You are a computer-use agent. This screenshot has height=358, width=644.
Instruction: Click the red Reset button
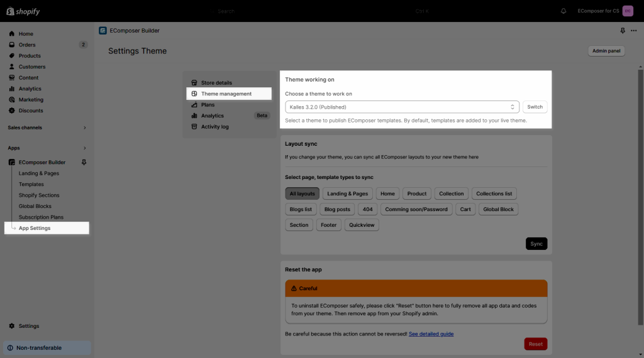click(x=536, y=344)
